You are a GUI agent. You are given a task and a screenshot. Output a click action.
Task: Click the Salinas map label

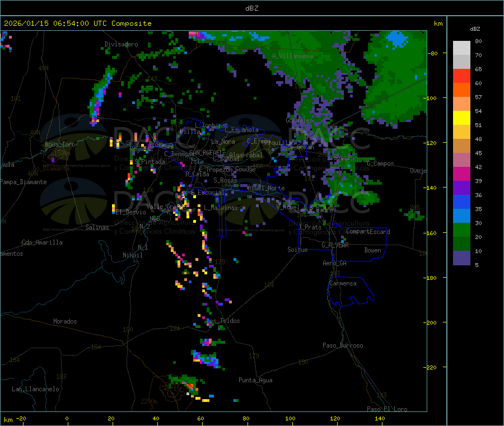point(98,227)
